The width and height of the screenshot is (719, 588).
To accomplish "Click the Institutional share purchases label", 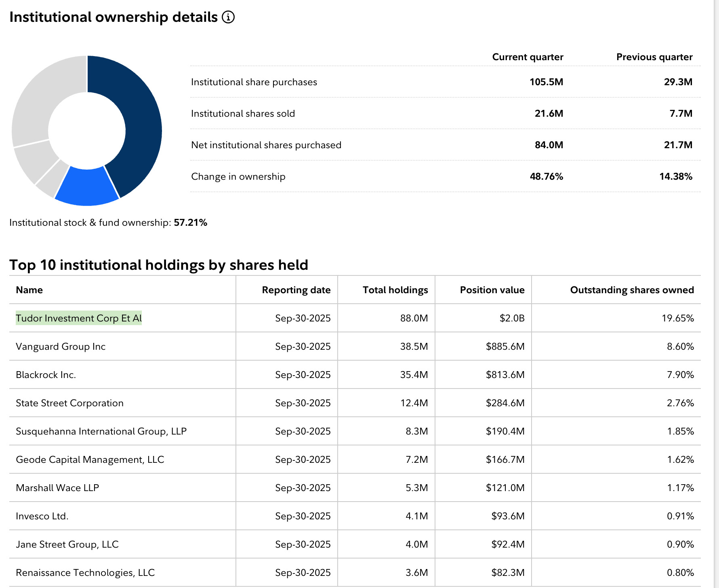I will (254, 82).
